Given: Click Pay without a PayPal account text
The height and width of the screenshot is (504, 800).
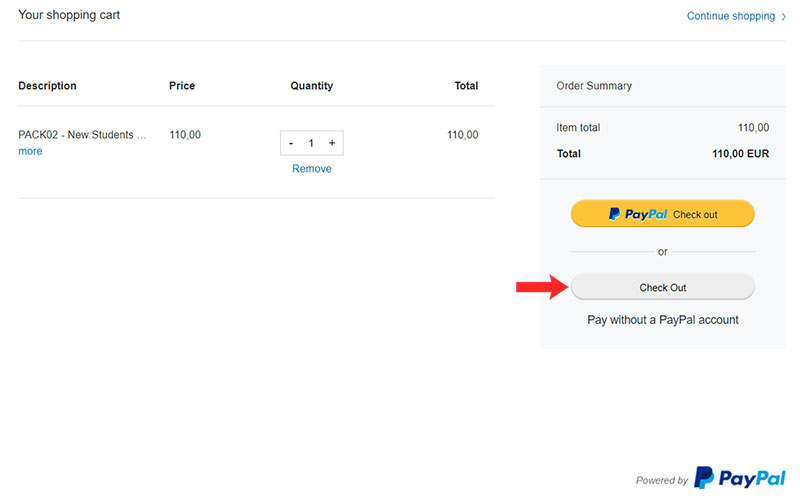Looking at the screenshot, I should click(x=662, y=320).
